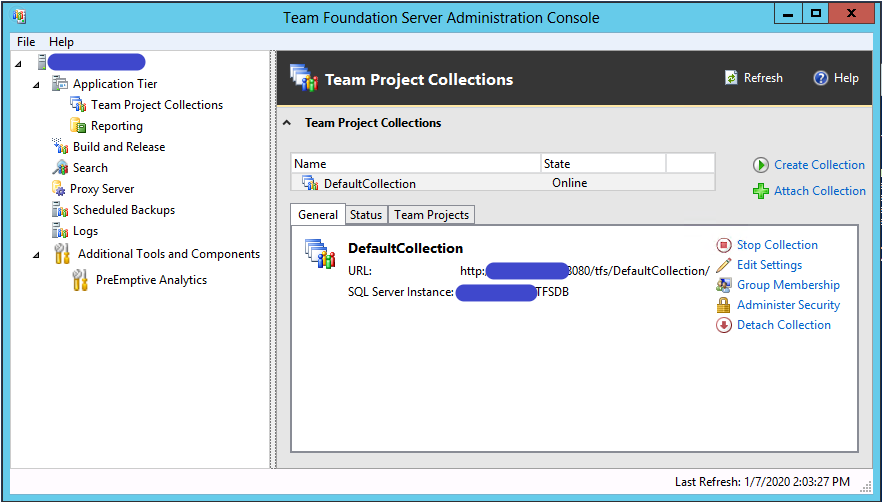Click the Search icon in the tree

click(x=60, y=168)
